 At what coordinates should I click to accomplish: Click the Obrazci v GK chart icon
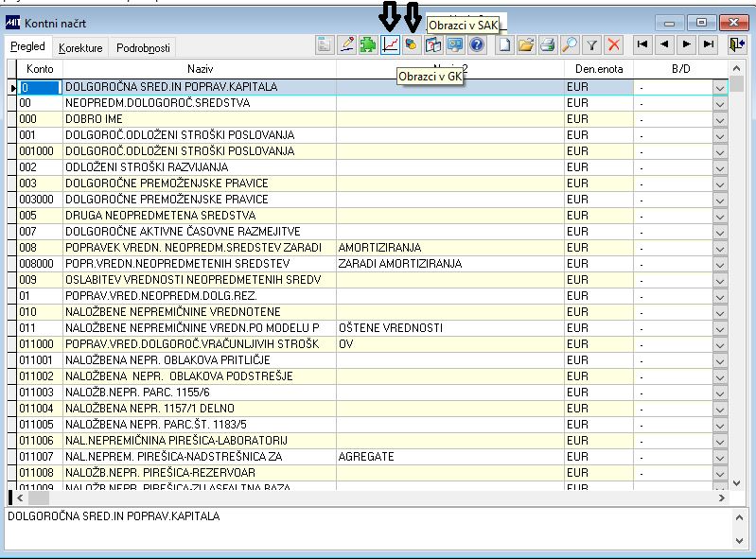[x=390, y=44]
